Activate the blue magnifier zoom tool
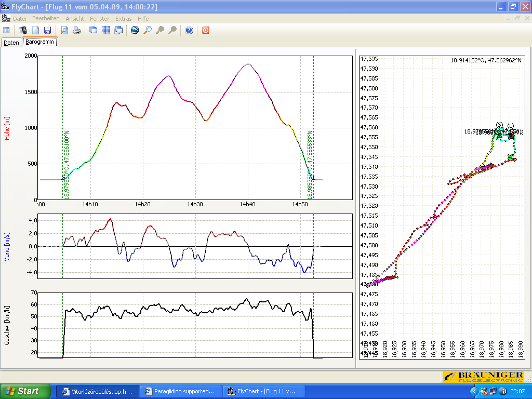532x399 pixels. pos(148,31)
